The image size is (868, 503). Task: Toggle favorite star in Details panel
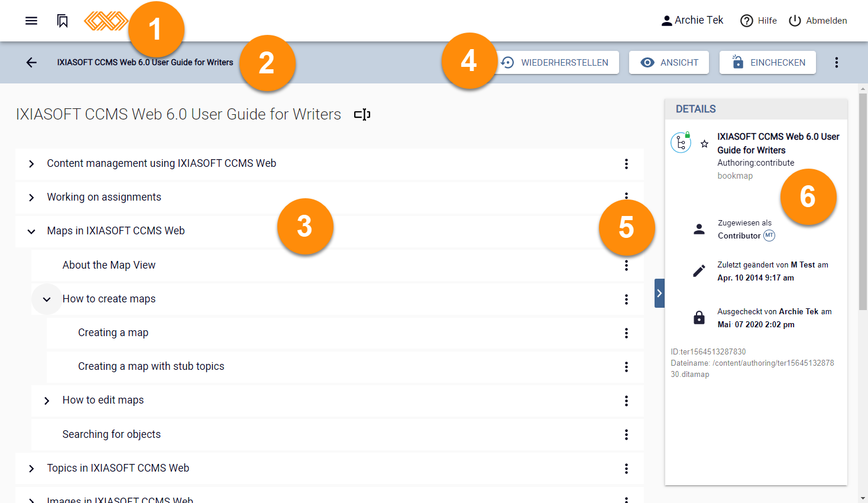(x=704, y=144)
